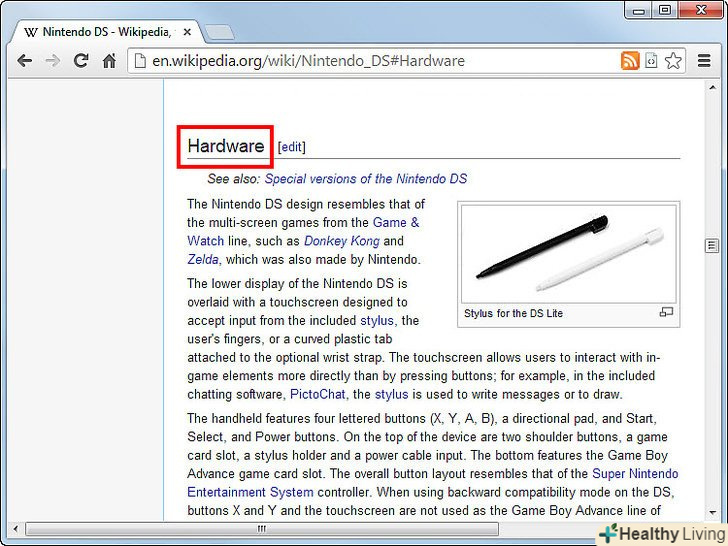Click the [edit] link next to Hardware

[x=292, y=147]
